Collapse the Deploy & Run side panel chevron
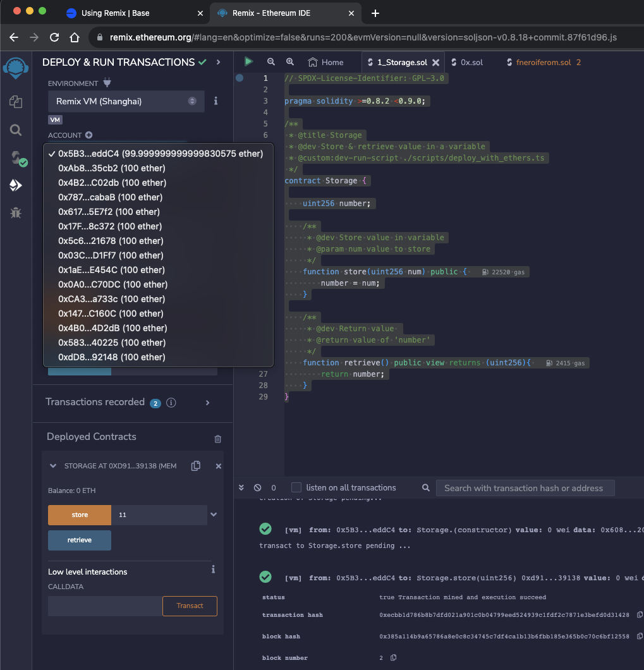The width and height of the screenshot is (644, 670). [219, 63]
